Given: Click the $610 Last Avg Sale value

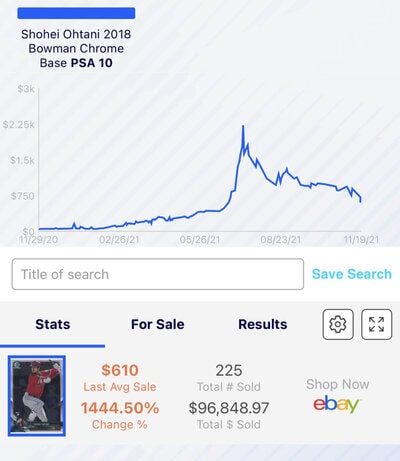Looking at the screenshot, I should (x=120, y=370).
